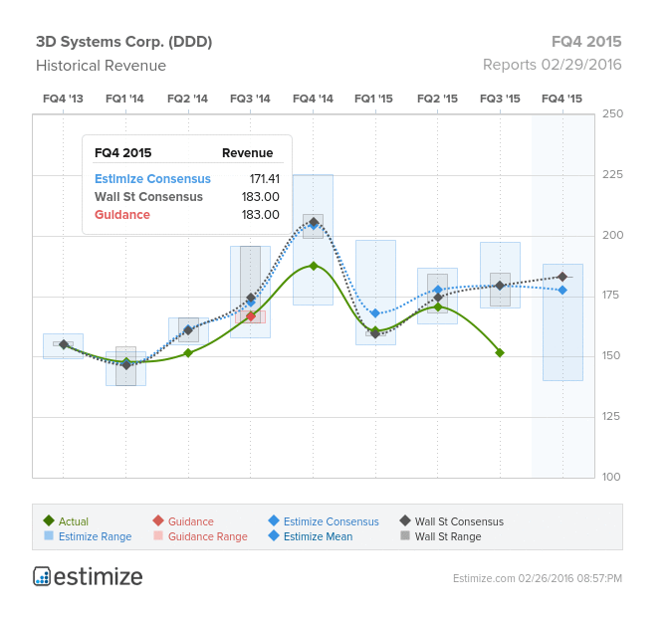Select the FQ3 '15 quarter label
672x617 pixels.
pos(500,99)
